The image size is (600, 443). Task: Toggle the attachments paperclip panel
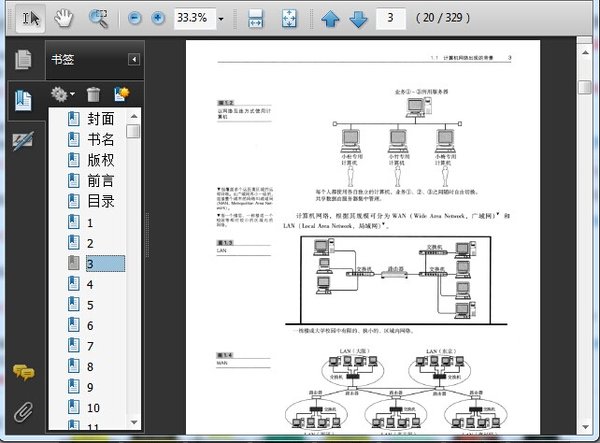tap(22, 411)
